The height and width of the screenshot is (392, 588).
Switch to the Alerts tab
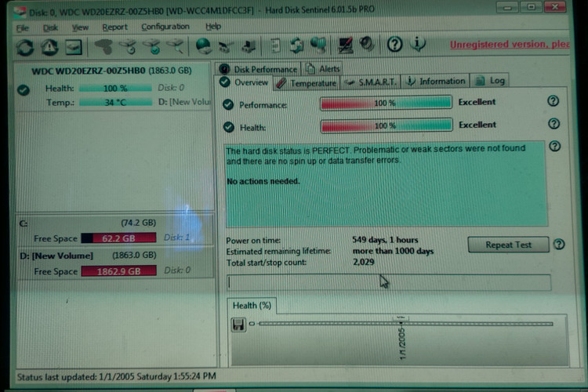tap(322, 69)
